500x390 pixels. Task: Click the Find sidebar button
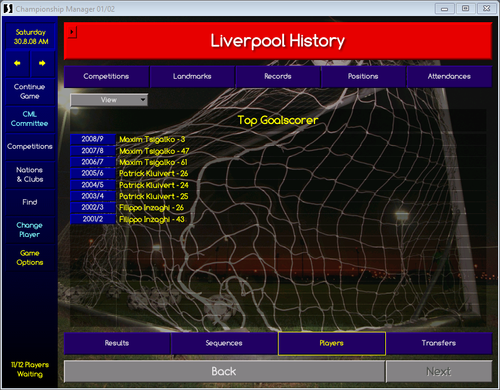[x=30, y=202]
